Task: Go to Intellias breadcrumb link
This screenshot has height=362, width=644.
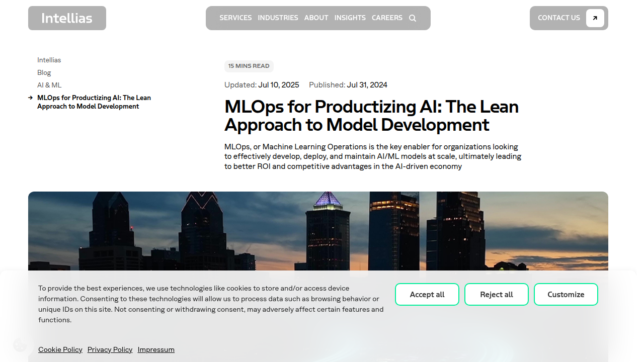Action: 49,60
